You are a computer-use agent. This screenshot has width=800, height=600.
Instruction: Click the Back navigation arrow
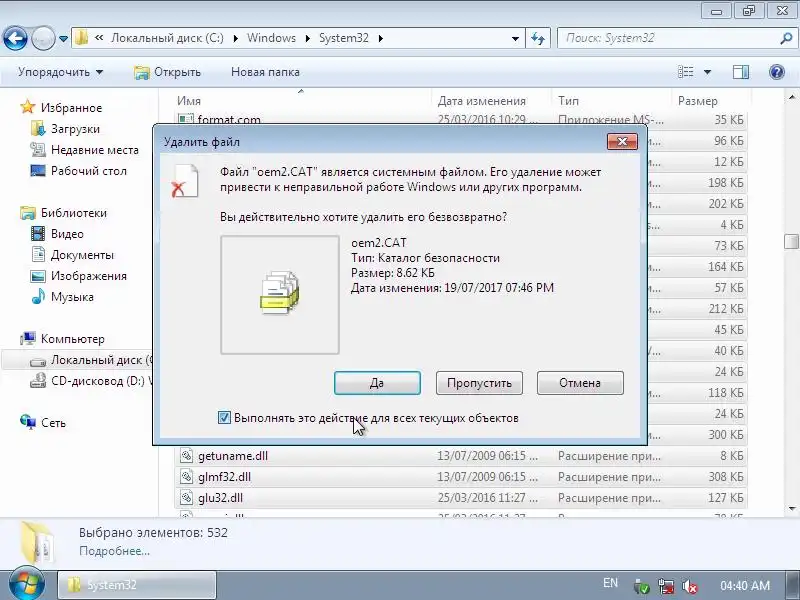(x=15, y=38)
